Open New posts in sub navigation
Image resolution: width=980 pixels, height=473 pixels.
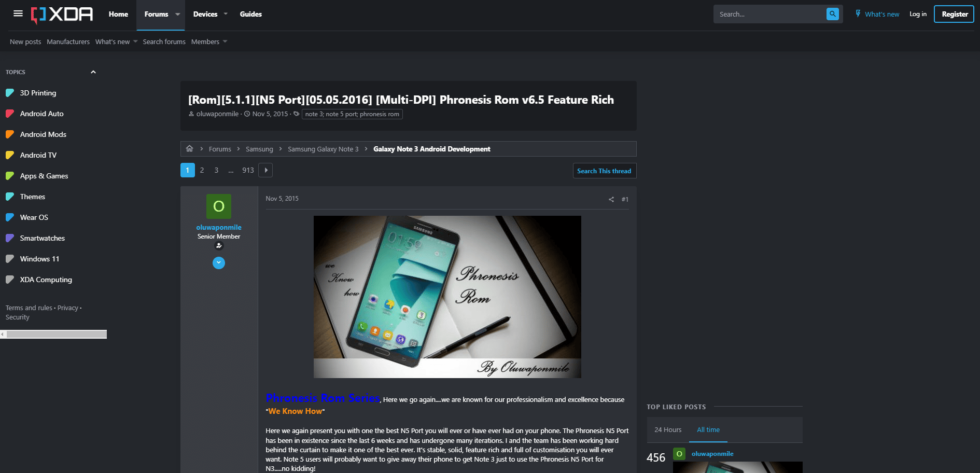25,41
